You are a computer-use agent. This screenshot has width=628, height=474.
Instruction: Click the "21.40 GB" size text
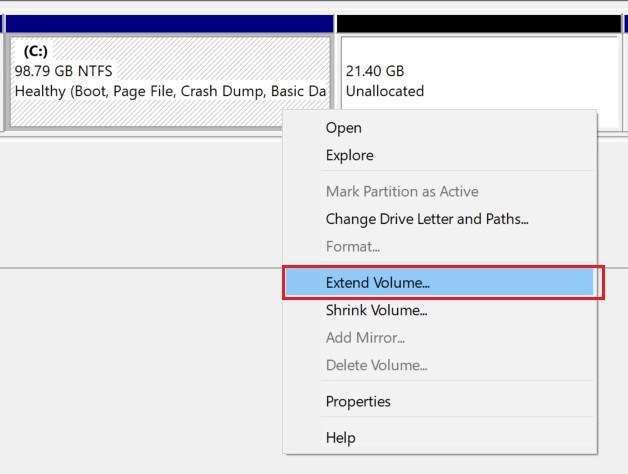coord(375,71)
